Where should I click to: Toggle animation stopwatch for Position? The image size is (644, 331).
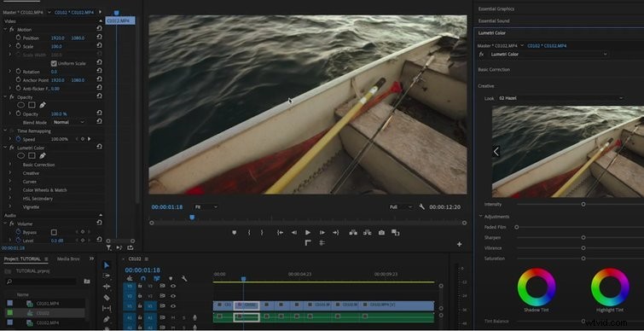tap(19, 38)
